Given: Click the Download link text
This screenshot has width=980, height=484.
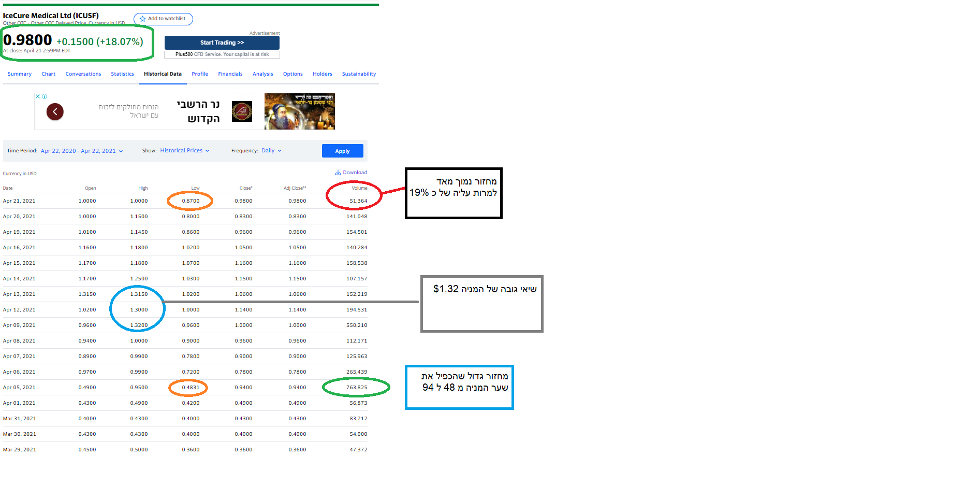Looking at the screenshot, I should 355,173.
